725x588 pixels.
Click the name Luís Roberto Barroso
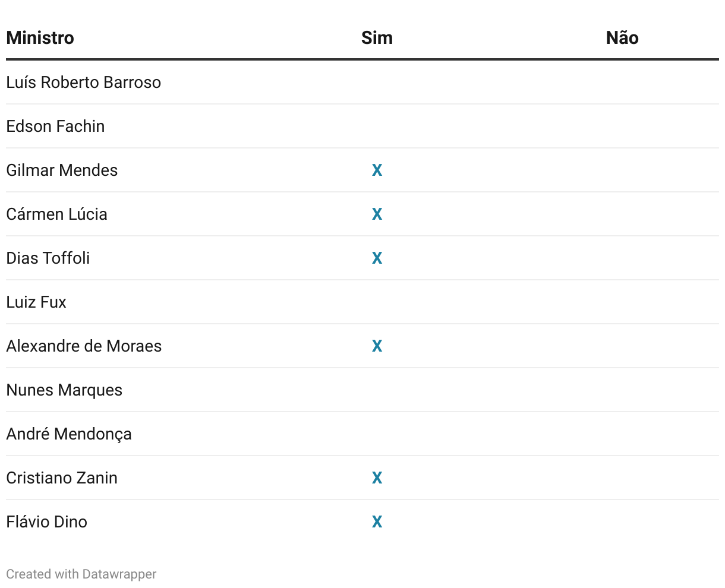pyautogui.click(x=84, y=83)
